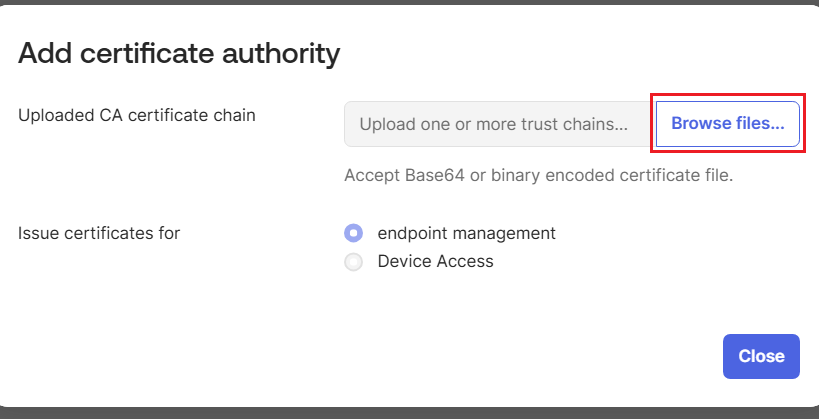819x419 pixels.
Task: Select the "endpoint management" radio button
Action: click(353, 233)
